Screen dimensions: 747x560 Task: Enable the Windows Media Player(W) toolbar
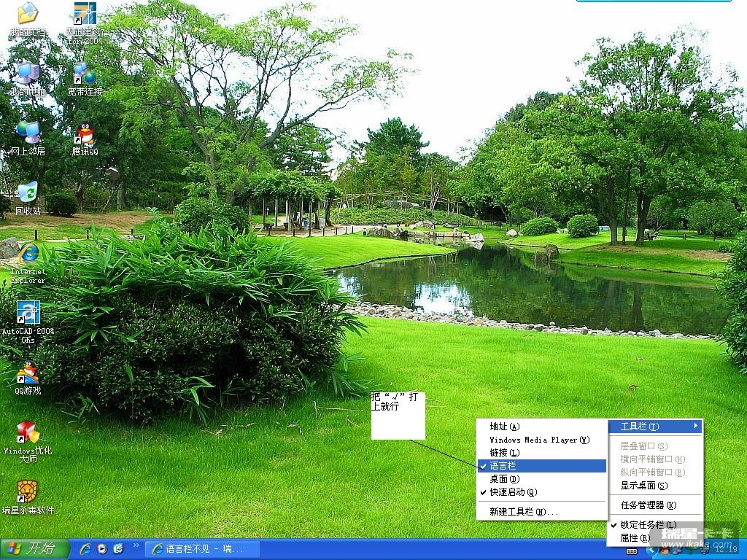[542, 440]
